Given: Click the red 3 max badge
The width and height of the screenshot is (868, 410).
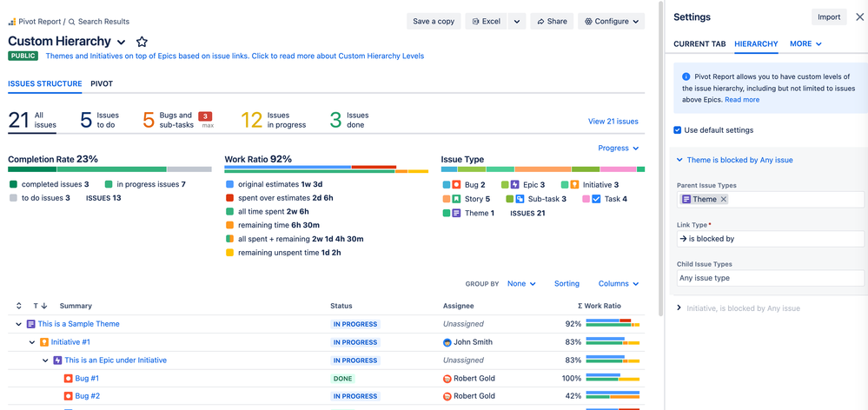Looking at the screenshot, I should click(x=205, y=116).
